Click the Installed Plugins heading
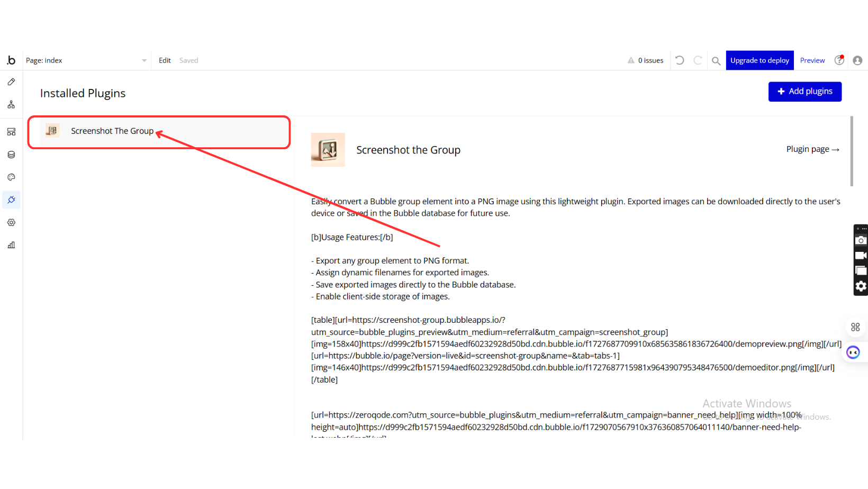The height and width of the screenshot is (489, 868). [x=83, y=93]
